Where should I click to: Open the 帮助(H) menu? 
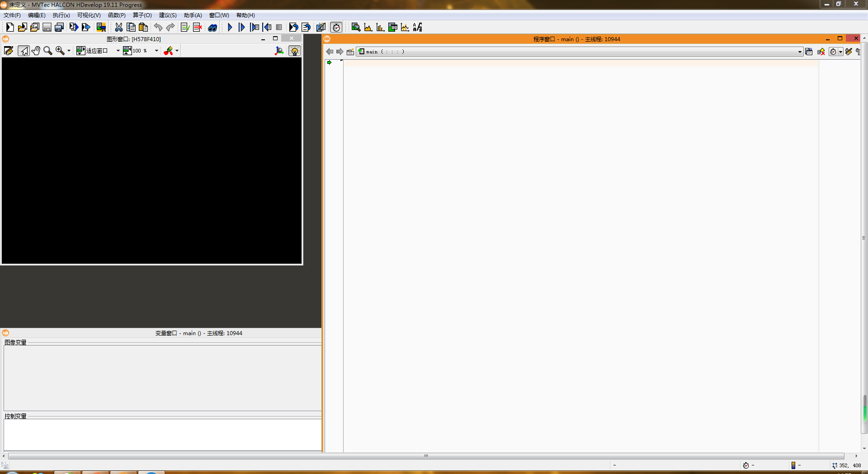tap(245, 15)
